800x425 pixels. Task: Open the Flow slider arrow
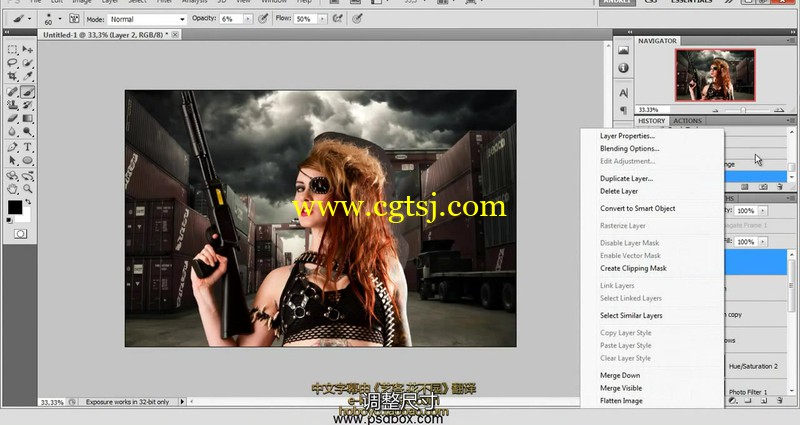(322, 19)
